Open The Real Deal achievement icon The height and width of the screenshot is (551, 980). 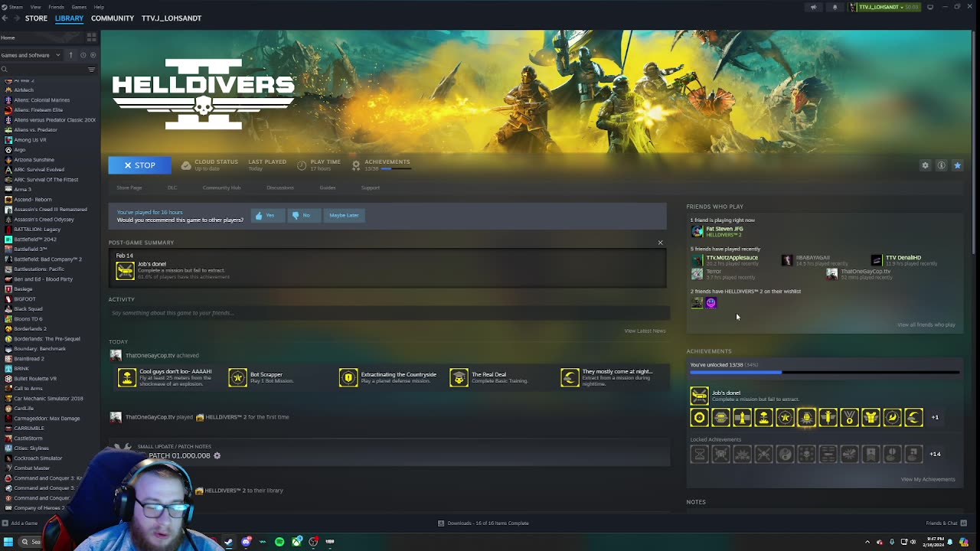(459, 377)
